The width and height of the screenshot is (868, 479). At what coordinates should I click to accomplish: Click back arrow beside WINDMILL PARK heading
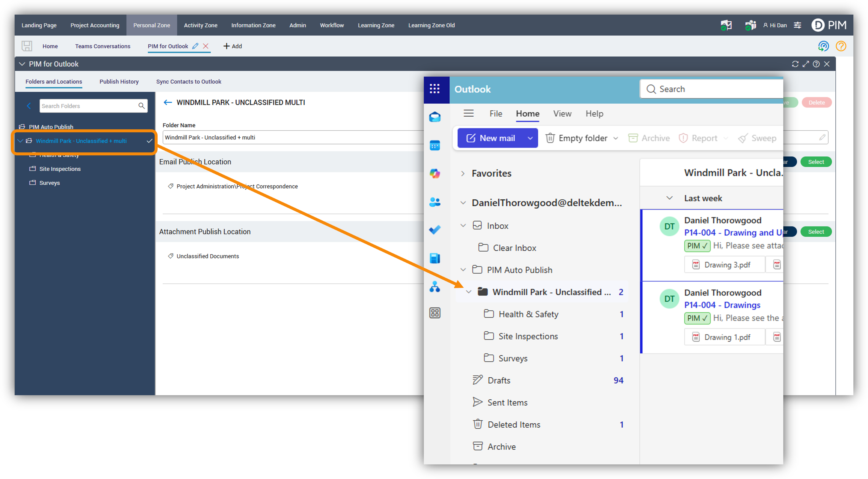point(168,102)
